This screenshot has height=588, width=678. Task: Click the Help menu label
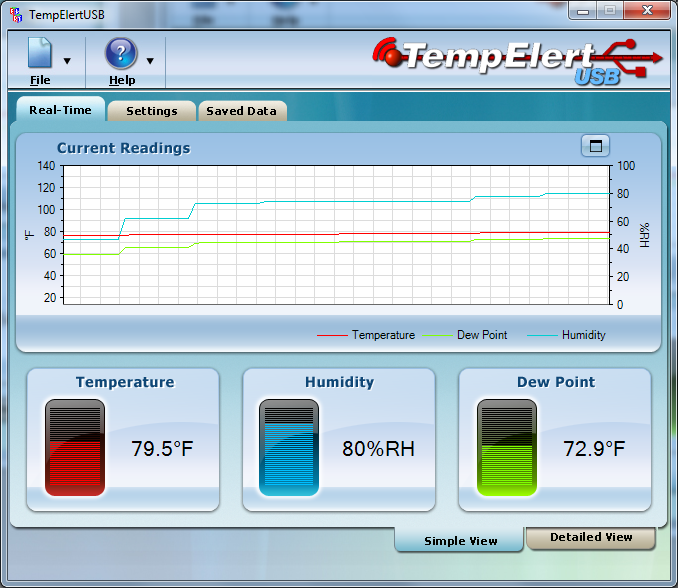[x=122, y=80]
